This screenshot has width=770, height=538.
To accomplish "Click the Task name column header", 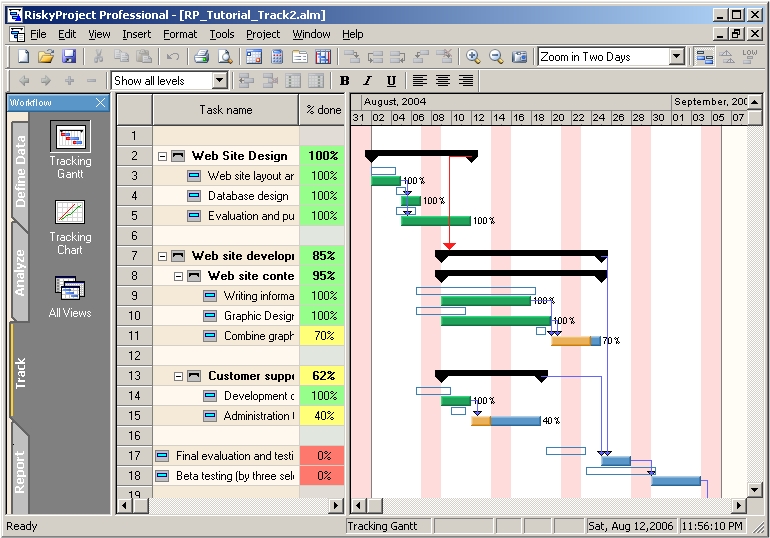I will coord(225,110).
